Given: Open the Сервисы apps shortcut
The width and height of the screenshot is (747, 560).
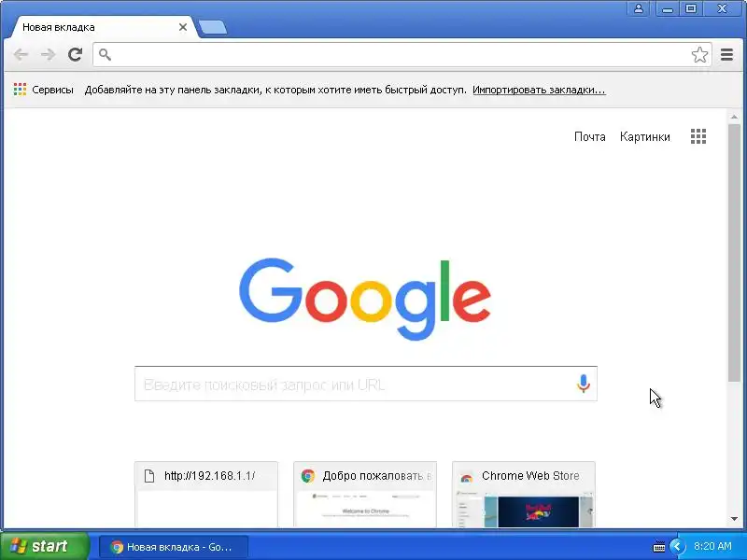Looking at the screenshot, I should 43,90.
